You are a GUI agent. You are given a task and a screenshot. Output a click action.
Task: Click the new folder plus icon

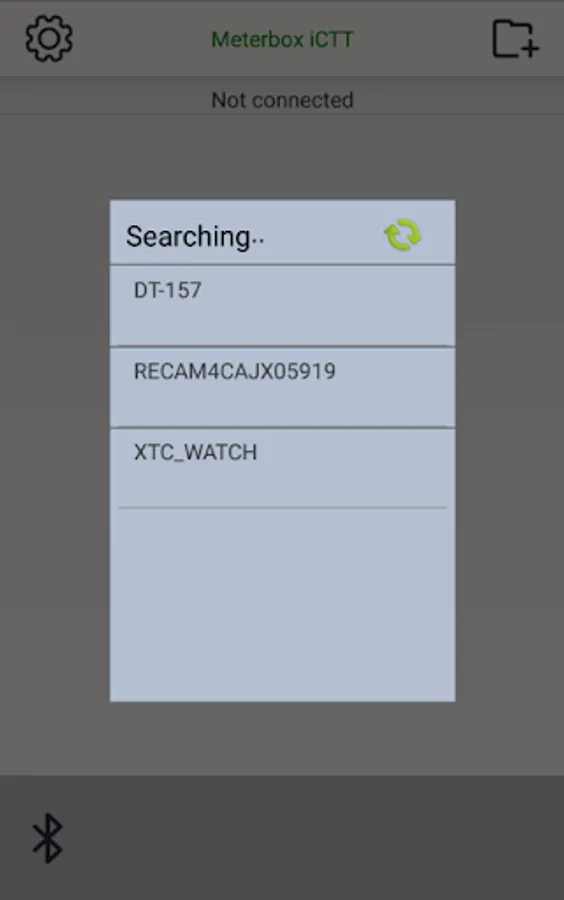pyautogui.click(x=515, y=38)
